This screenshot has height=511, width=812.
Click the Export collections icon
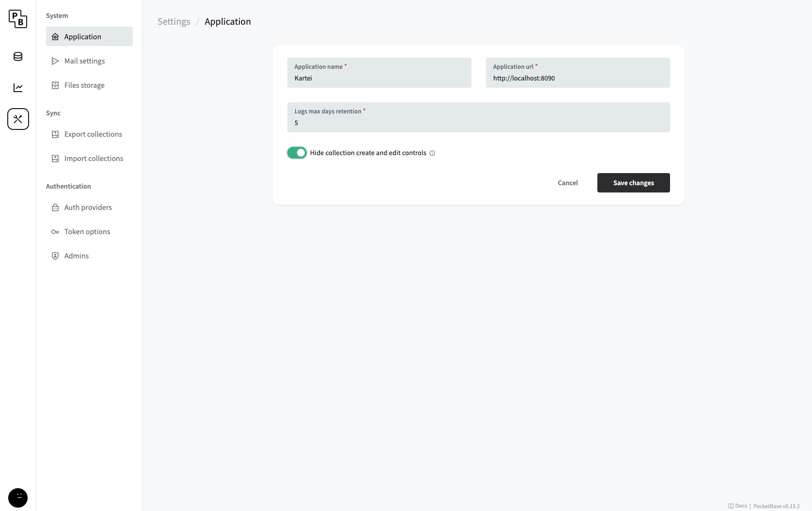(55, 134)
